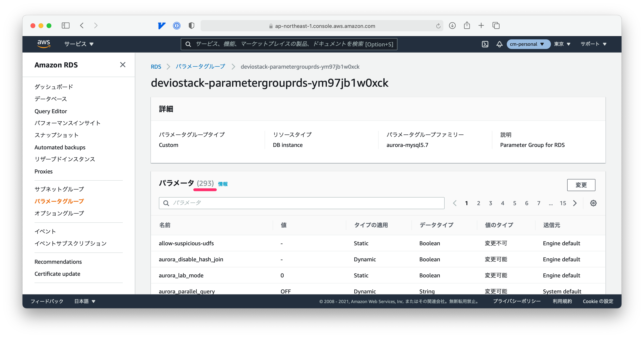This screenshot has height=338, width=644.
Task: Open the 情報 link next to パラメータ
Action: tap(223, 184)
